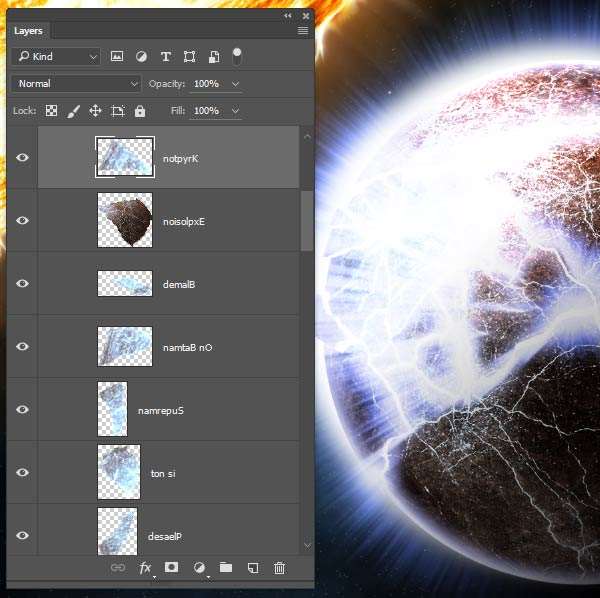Click the Fill percentage field
Screen dimensions: 600x598
point(208,111)
